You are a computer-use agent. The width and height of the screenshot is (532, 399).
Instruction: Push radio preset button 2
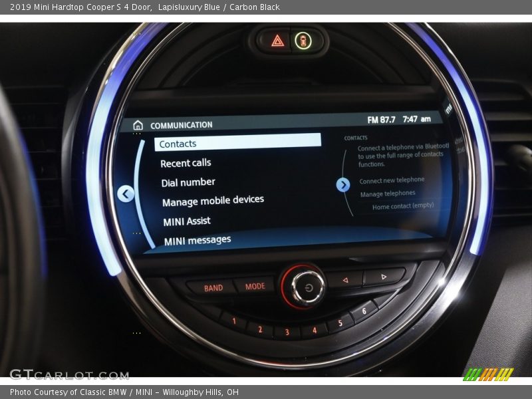(x=260, y=329)
